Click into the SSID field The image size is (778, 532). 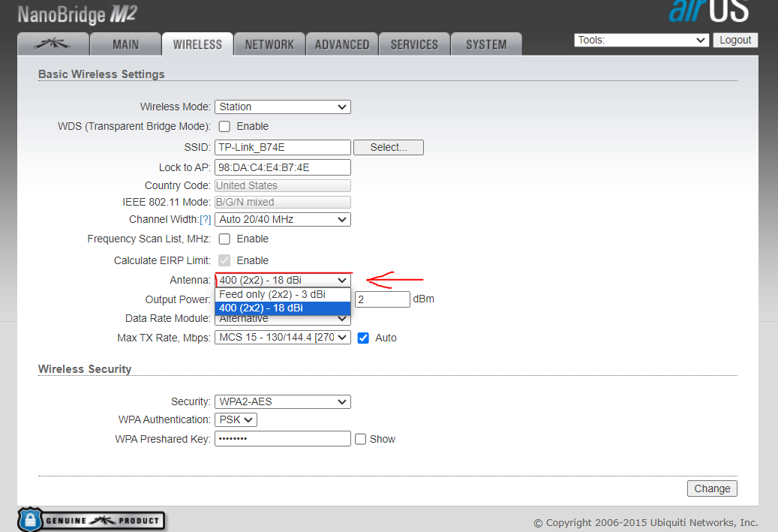(x=283, y=147)
